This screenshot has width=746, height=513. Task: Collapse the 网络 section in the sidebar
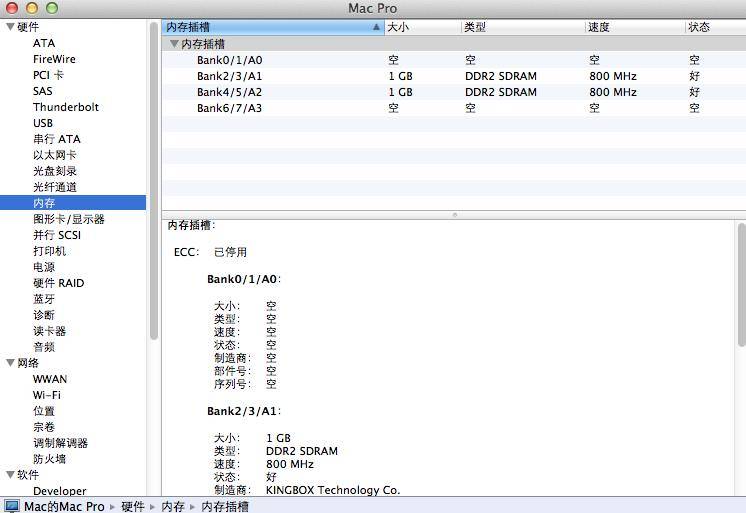click(10, 363)
